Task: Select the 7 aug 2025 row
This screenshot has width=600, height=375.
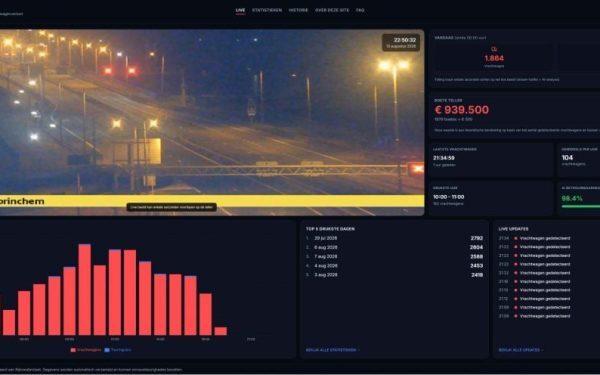Action: (395, 256)
